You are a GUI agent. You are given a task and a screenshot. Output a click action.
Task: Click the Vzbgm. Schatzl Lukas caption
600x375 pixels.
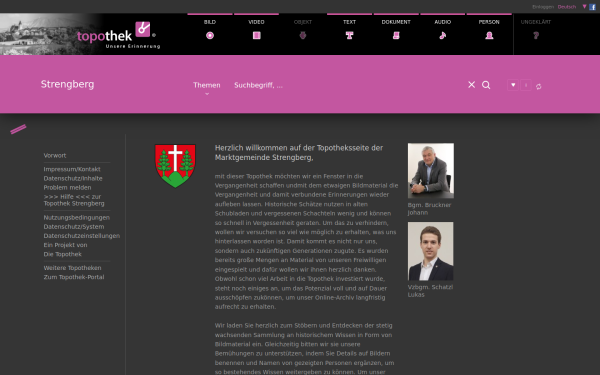coord(430,291)
